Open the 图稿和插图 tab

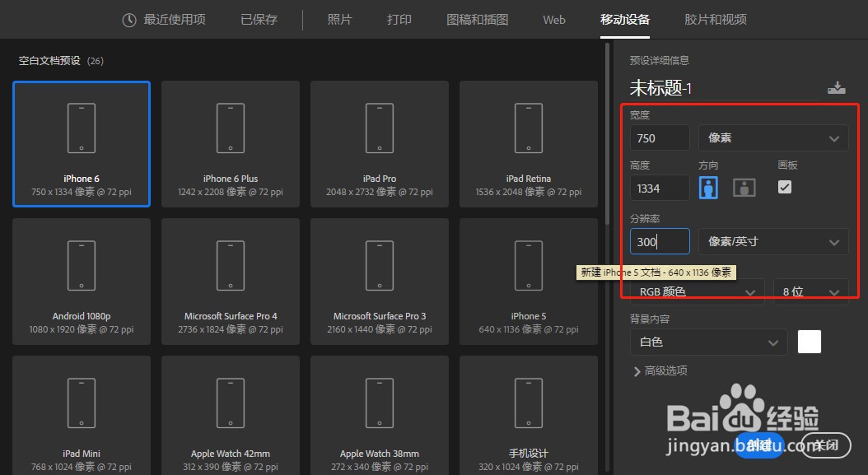click(477, 20)
